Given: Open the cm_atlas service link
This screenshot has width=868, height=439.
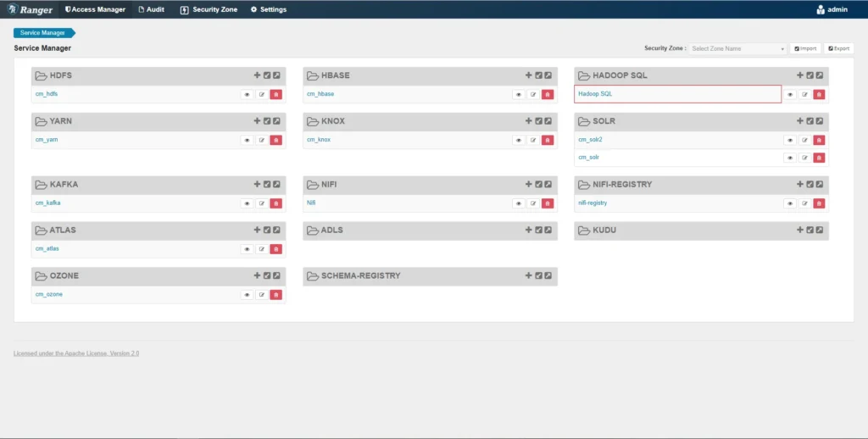Looking at the screenshot, I should (x=47, y=248).
